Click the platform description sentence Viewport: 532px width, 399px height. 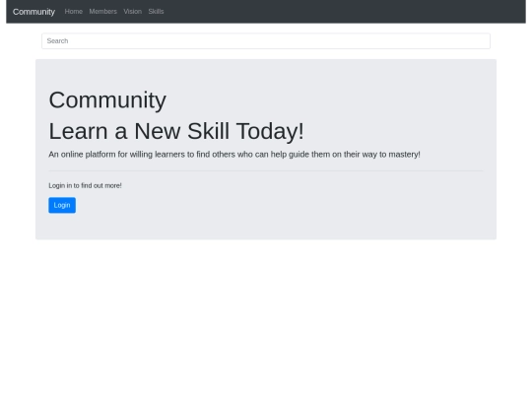pos(234,155)
